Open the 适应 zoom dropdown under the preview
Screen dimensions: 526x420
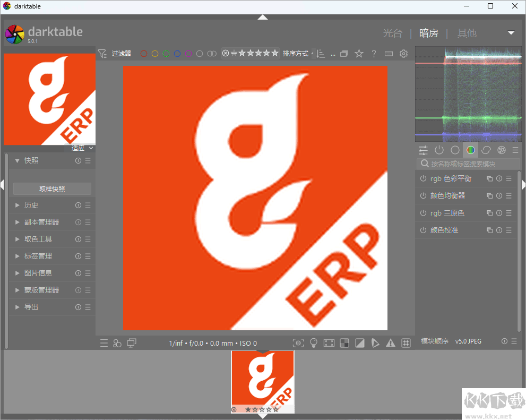[82, 148]
